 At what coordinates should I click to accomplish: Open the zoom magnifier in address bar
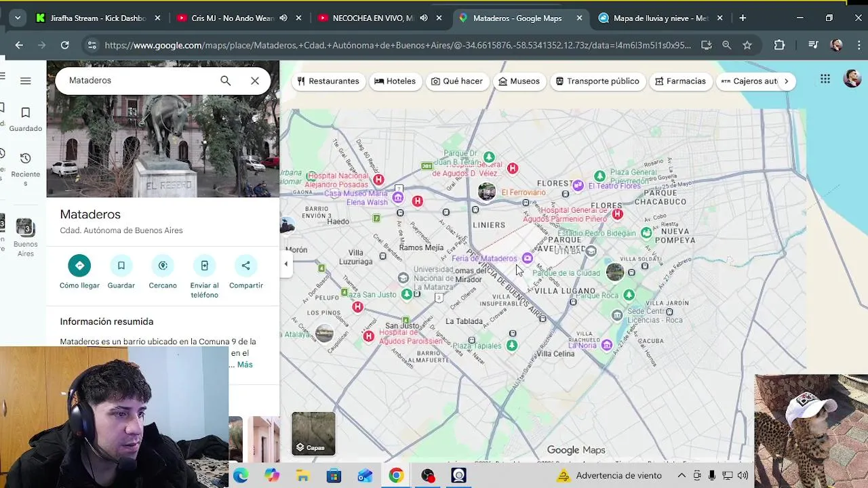pos(726,45)
